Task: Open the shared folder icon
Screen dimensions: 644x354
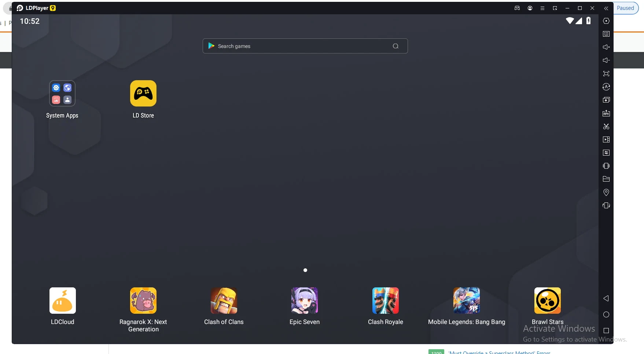Action: (606, 179)
